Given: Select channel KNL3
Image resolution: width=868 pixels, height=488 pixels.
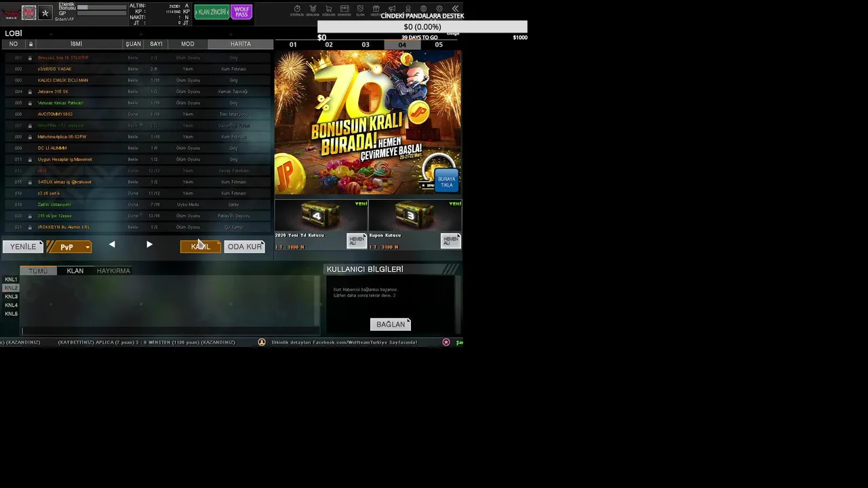Looking at the screenshot, I should (11, 297).
